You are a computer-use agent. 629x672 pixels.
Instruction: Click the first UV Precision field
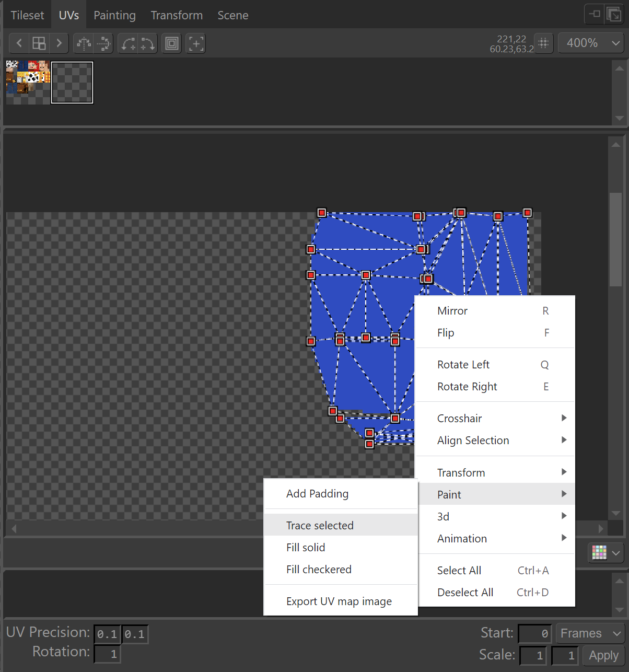click(107, 634)
